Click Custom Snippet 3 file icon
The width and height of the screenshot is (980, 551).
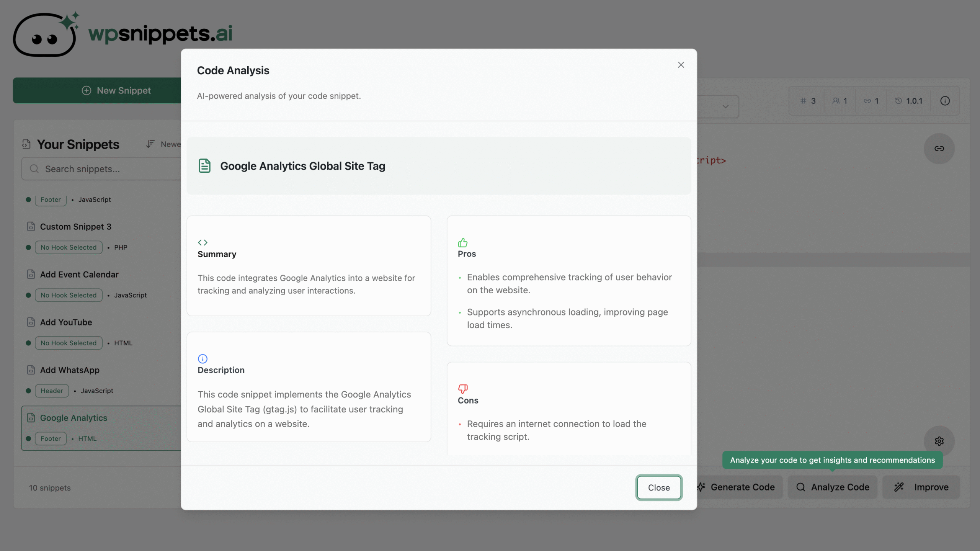pos(31,227)
